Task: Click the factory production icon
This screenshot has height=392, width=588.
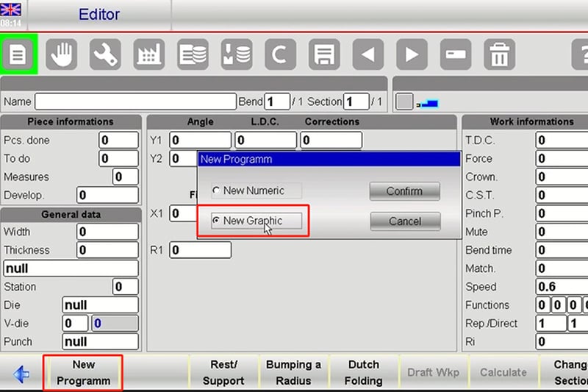Action: point(149,54)
